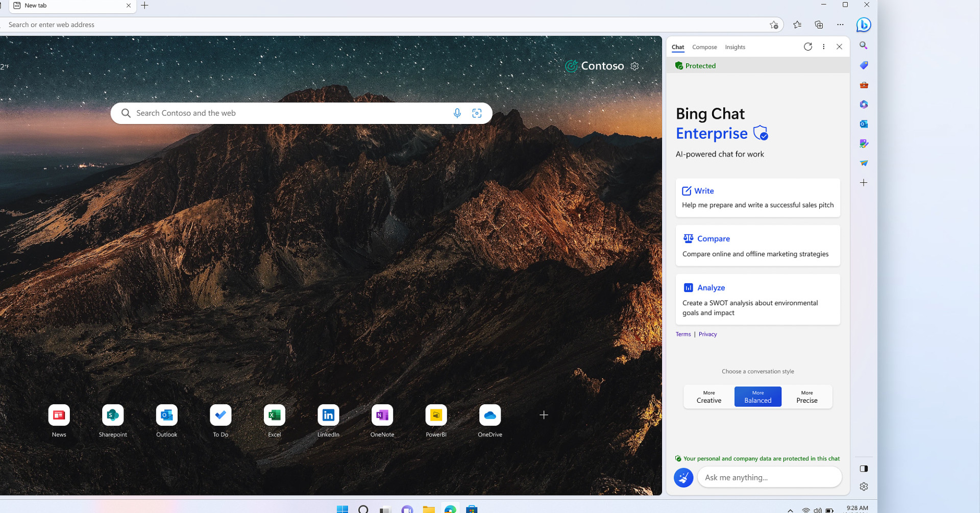Open the Outlook quick link tile
The image size is (980, 513).
tap(166, 421)
